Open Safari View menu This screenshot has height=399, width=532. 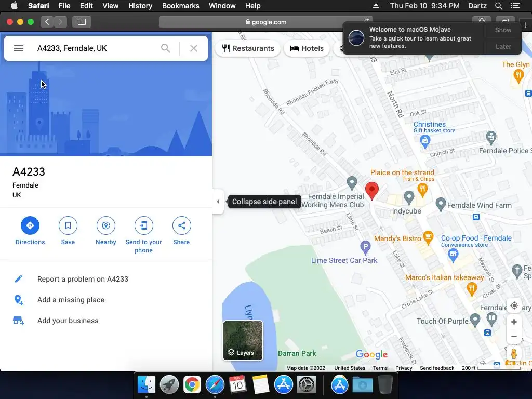pyautogui.click(x=110, y=6)
